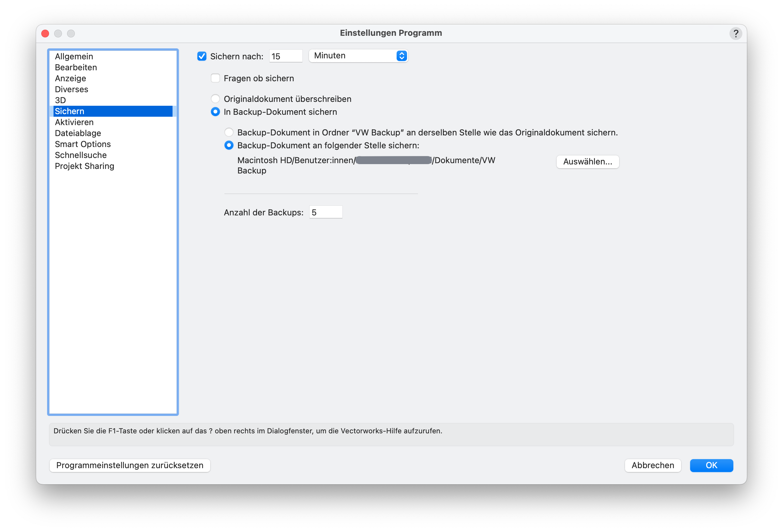Enable Fragen ob sichern checkbox
This screenshot has height=532, width=783.
click(x=215, y=78)
